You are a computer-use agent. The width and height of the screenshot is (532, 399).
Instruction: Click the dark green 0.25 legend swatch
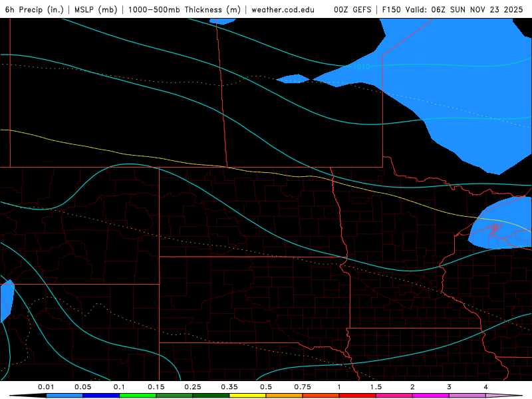tap(211, 396)
